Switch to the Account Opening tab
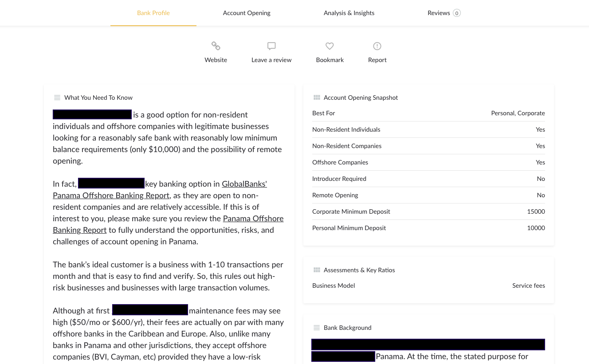 pyautogui.click(x=247, y=13)
